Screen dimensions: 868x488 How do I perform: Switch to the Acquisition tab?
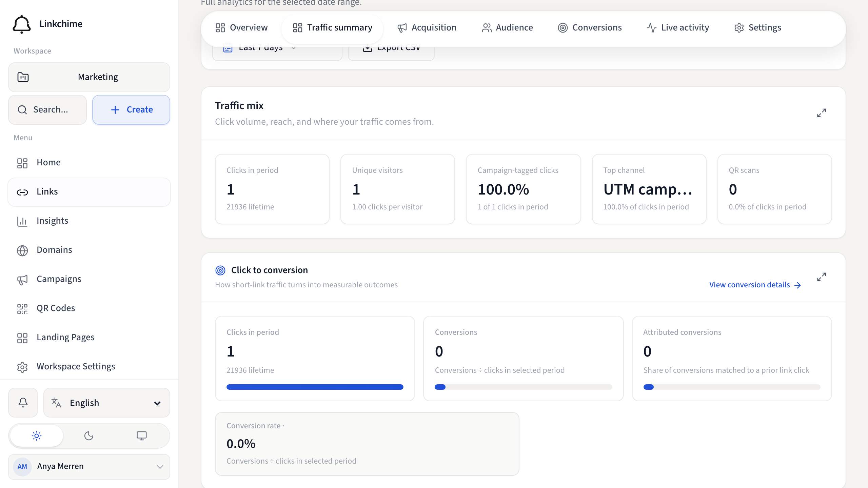click(x=427, y=27)
